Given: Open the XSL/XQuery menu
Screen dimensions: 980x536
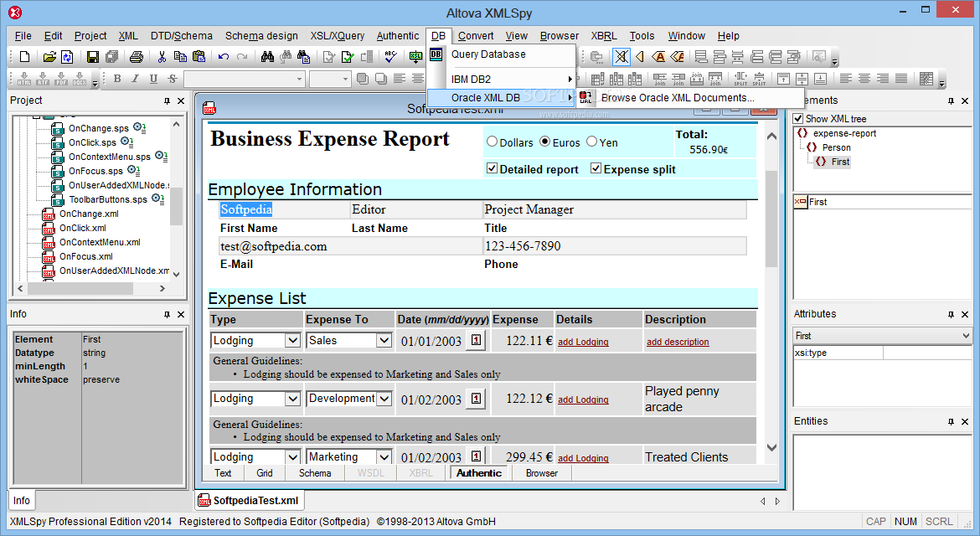Looking at the screenshot, I should pos(338,36).
